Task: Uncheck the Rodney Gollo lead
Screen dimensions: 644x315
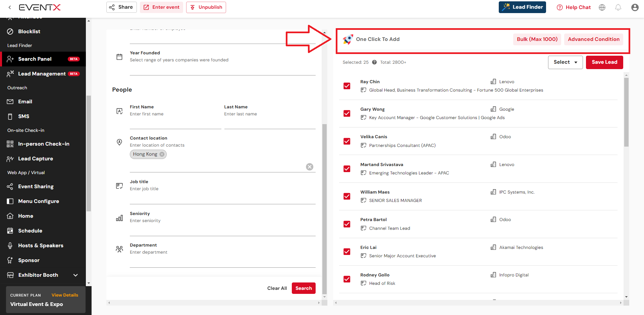Action: click(347, 279)
